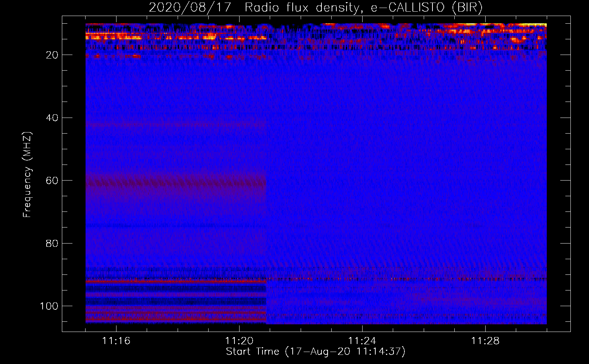
Task: Click the 60 frequency tick label
Action: [52, 181]
